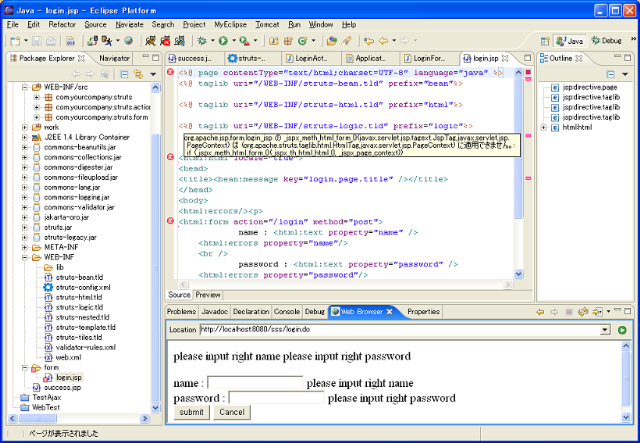The height and width of the screenshot is (443, 640).
Task: Click the Go green button beside Location field
Action: (x=622, y=330)
